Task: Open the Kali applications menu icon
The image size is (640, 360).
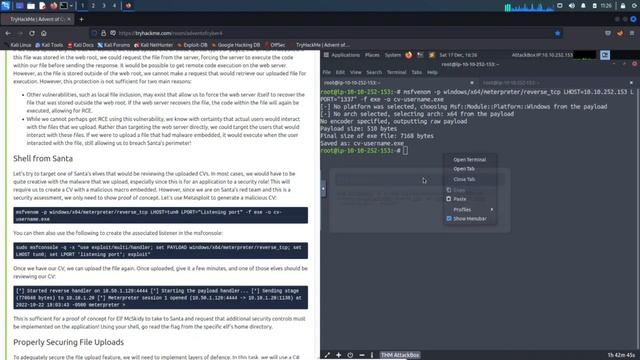Action: coord(5,6)
